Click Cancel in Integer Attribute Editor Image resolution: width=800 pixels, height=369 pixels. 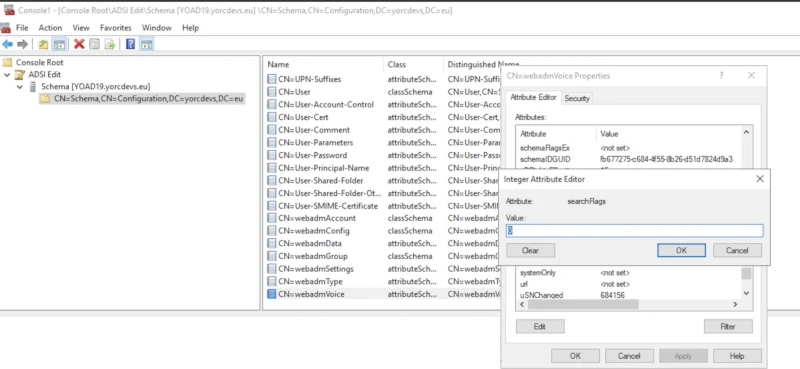click(737, 250)
